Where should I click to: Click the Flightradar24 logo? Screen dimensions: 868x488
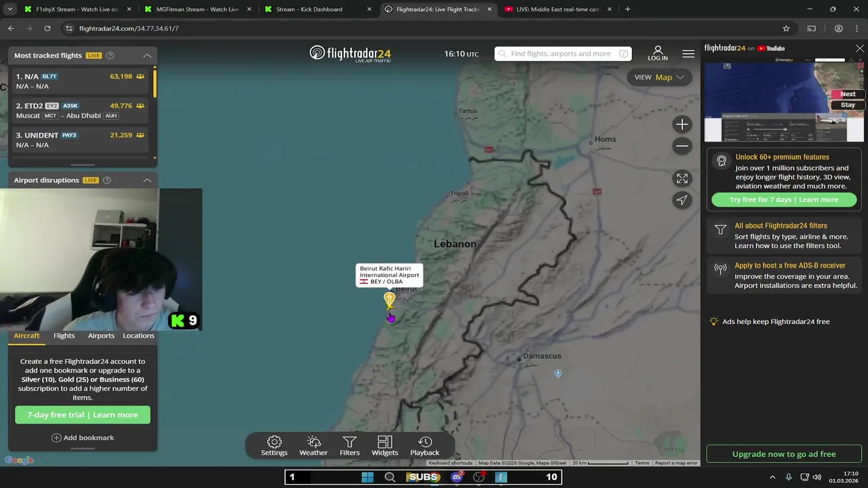[x=350, y=54]
